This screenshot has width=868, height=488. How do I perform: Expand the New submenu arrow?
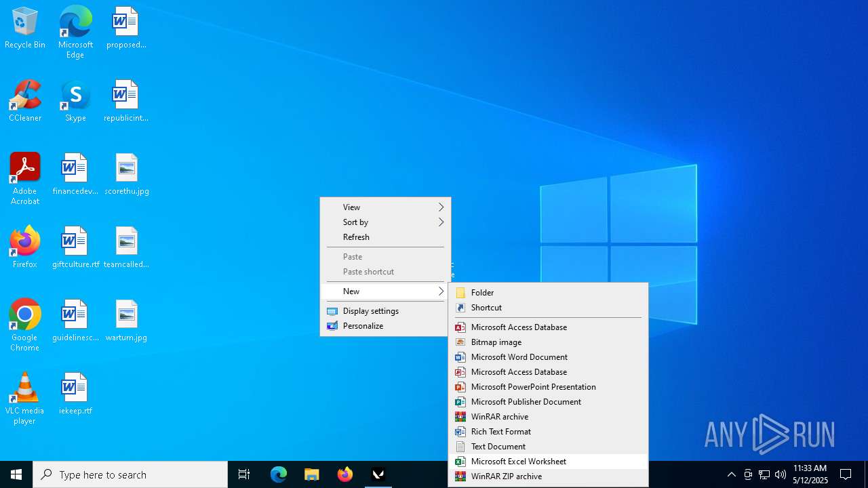point(441,291)
